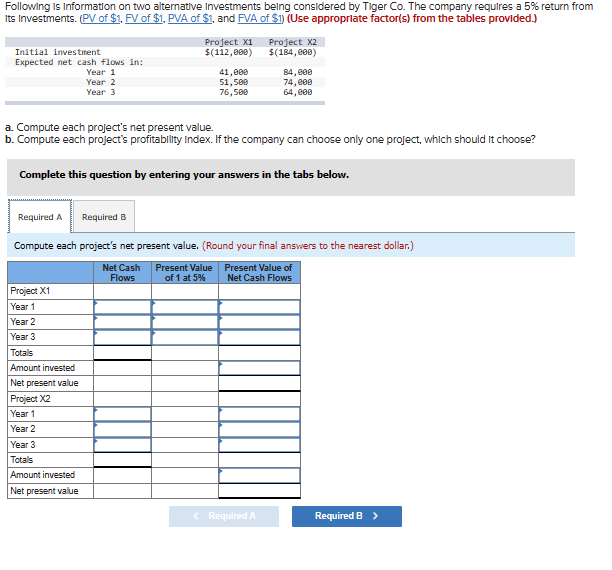Select Project X1 Year 2 Net Cash Flows field
This screenshot has width=612, height=570.
click(x=122, y=322)
